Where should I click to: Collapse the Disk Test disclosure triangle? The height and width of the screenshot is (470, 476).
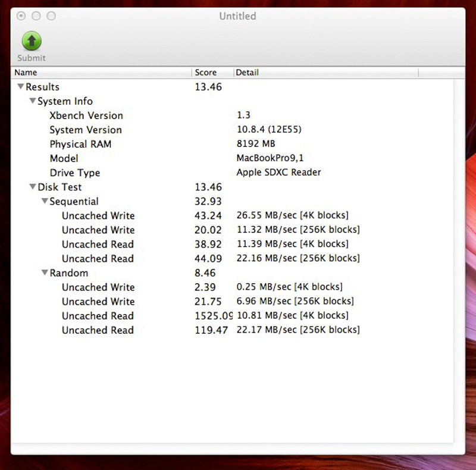[x=33, y=187]
